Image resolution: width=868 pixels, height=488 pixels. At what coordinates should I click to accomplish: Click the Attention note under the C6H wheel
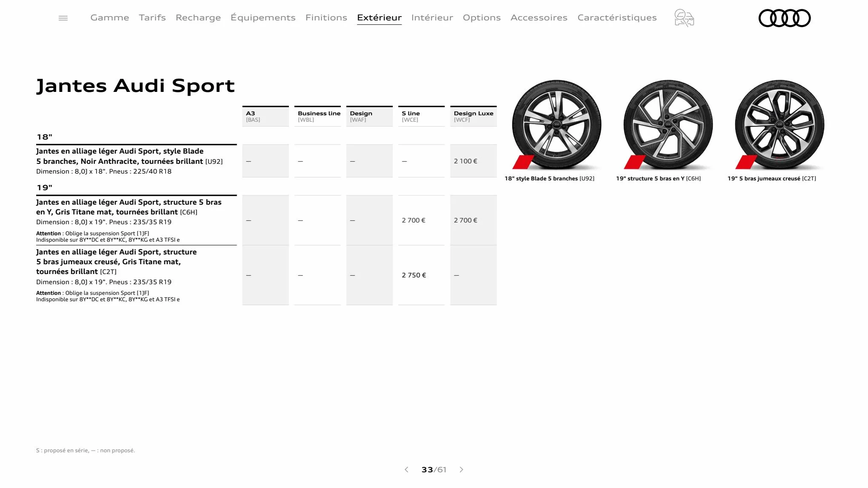[108, 237]
